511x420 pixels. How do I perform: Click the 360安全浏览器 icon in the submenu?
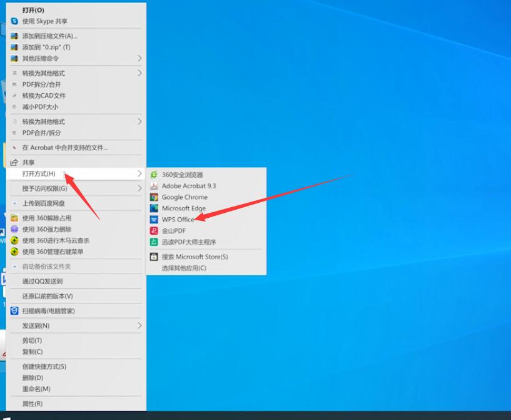pos(154,175)
